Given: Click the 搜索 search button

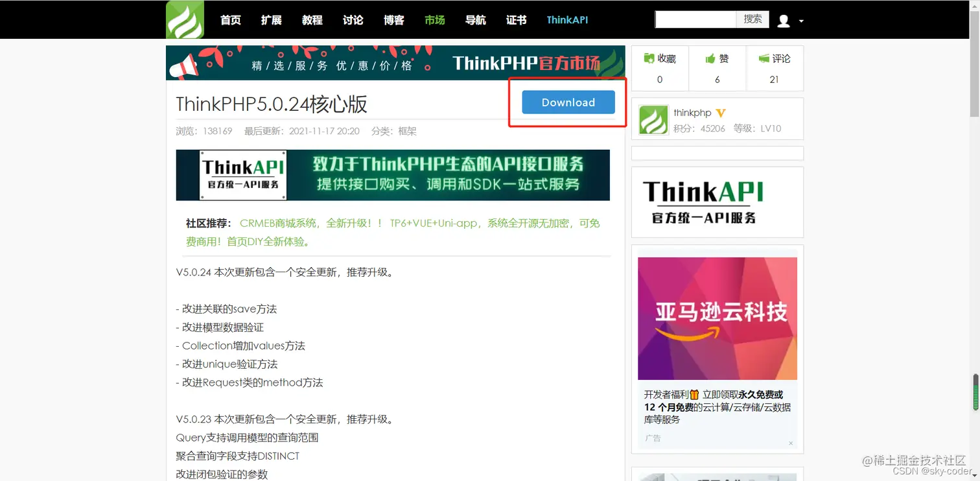Looking at the screenshot, I should click(x=752, y=19).
